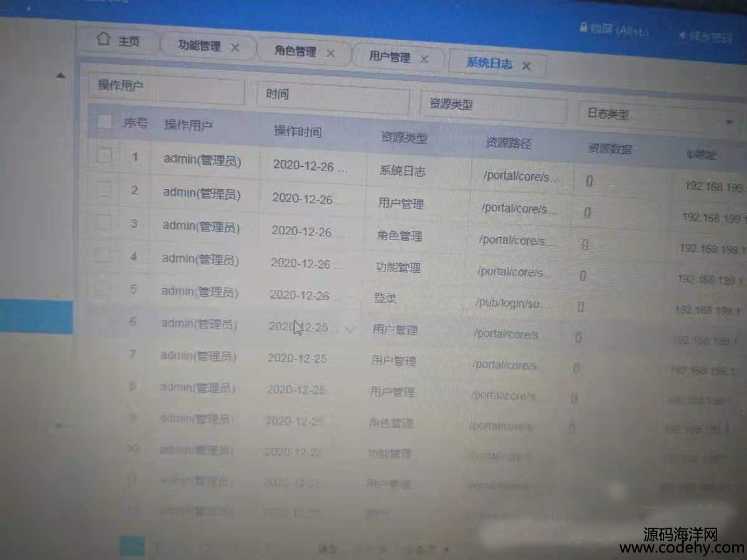Image resolution: width=747 pixels, height=560 pixels.
Task: Select the 系统日志 tab
Action: point(489,63)
